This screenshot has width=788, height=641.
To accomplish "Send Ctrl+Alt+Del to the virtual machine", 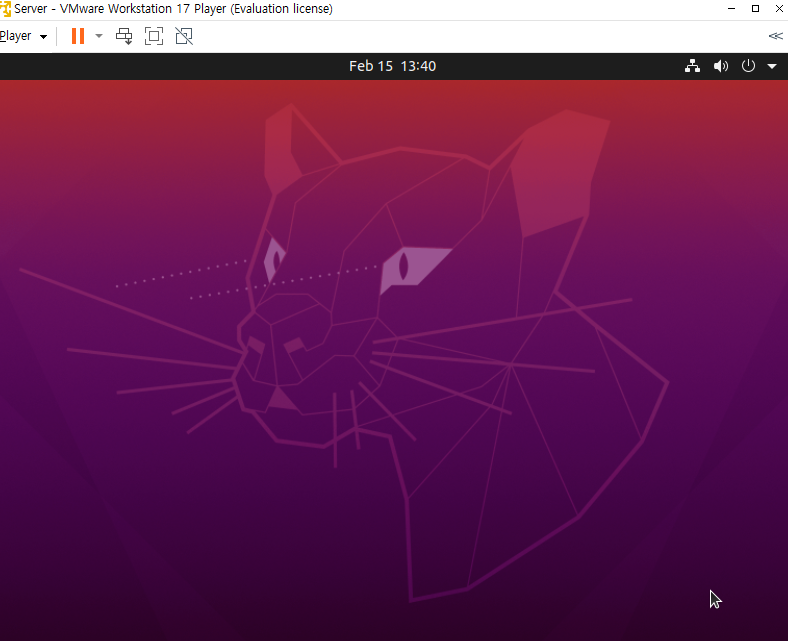I will pos(124,36).
